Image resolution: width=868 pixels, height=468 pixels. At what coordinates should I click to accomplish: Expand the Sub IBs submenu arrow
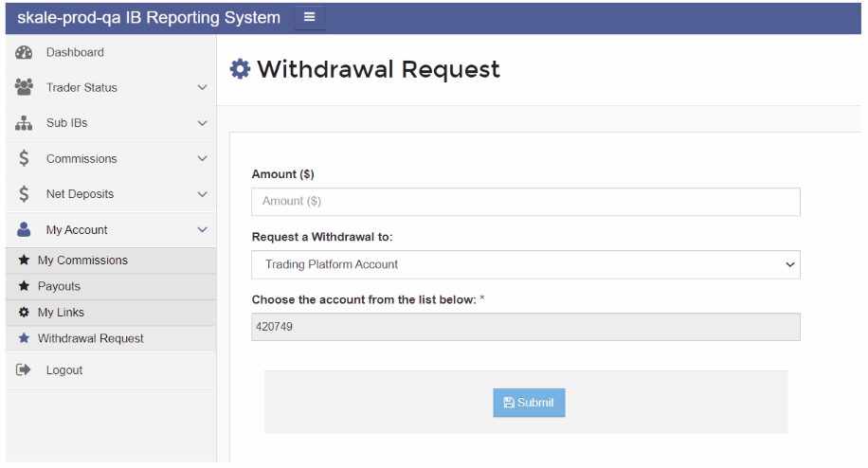click(x=202, y=123)
